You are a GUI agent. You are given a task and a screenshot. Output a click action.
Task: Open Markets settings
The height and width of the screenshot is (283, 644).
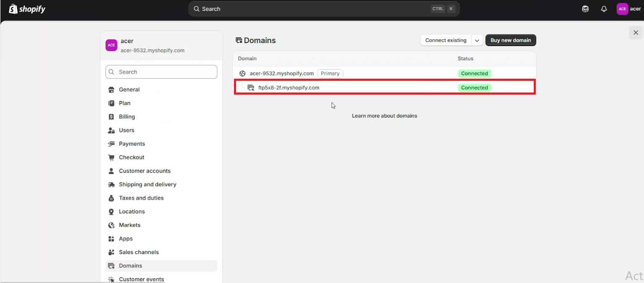(161, 225)
